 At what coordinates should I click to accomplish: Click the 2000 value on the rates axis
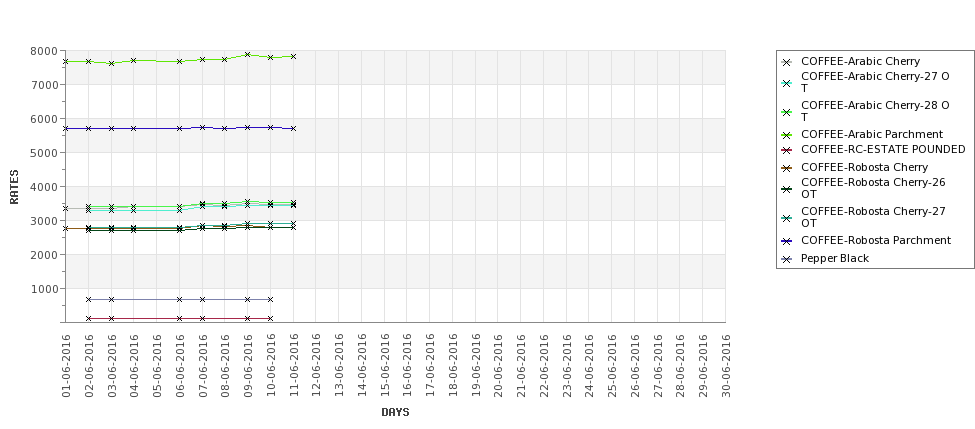tap(44, 255)
